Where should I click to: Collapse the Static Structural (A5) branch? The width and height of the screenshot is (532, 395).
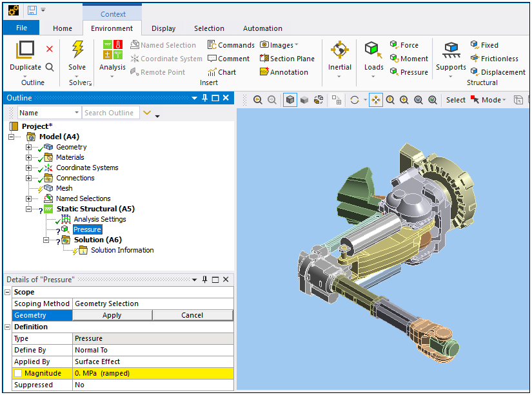coord(28,209)
